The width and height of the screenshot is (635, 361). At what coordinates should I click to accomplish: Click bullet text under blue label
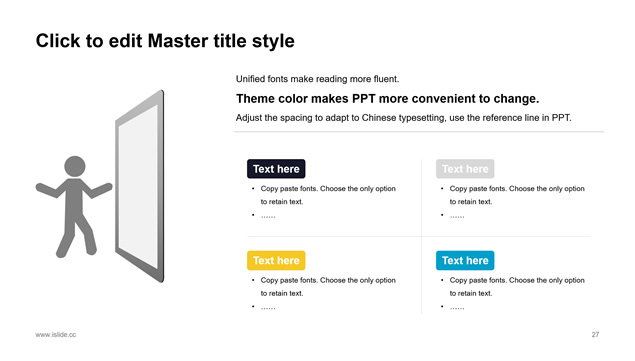tap(517, 286)
